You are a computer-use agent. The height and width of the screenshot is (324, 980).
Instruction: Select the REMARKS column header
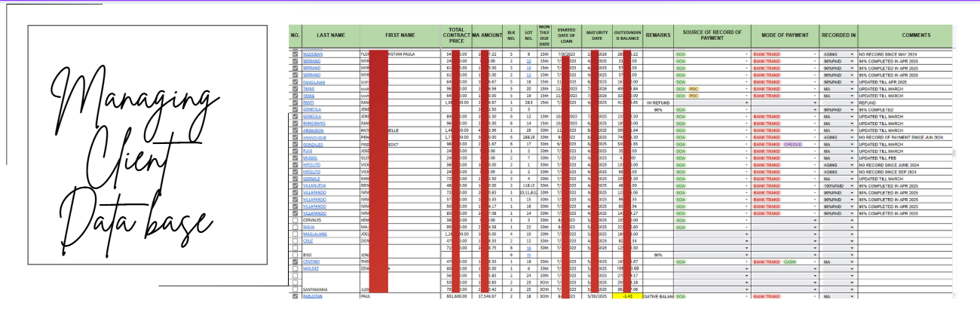(x=658, y=35)
